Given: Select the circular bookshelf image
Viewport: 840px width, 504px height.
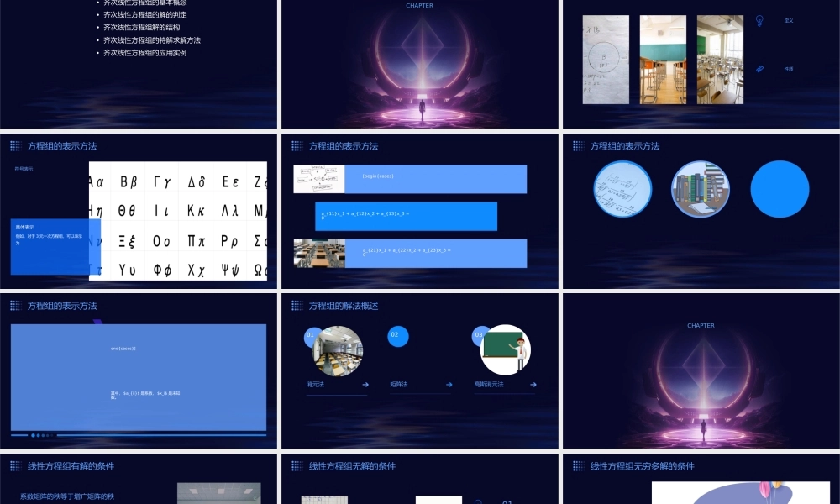Looking at the screenshot, I should pos(701,189).
